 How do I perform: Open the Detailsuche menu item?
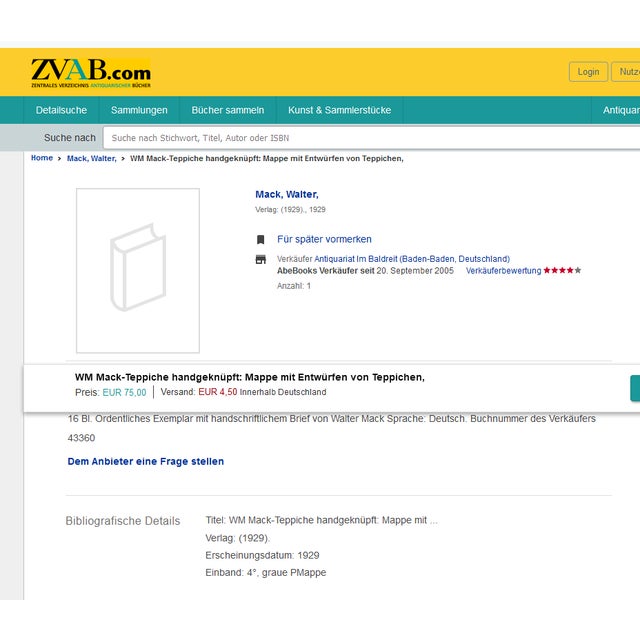(x=61, y=110)
